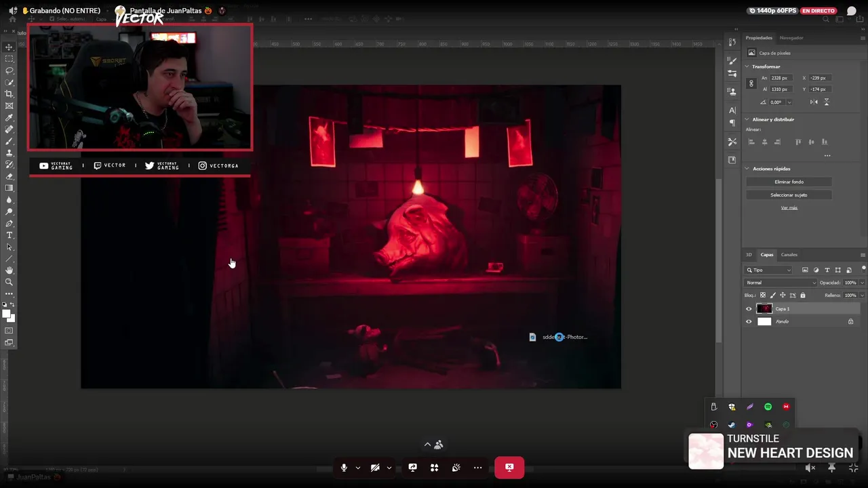868x488 pixels.
Task: Select the Clone Stamp tool
Action: point(9,153)
